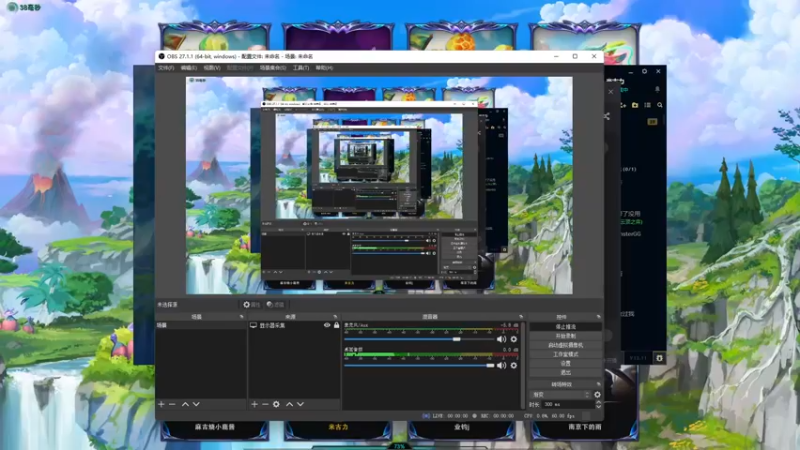Viewport: 800px width, 450px height.
Task: Click the 停止推流 button
Action: coord(565,327)
